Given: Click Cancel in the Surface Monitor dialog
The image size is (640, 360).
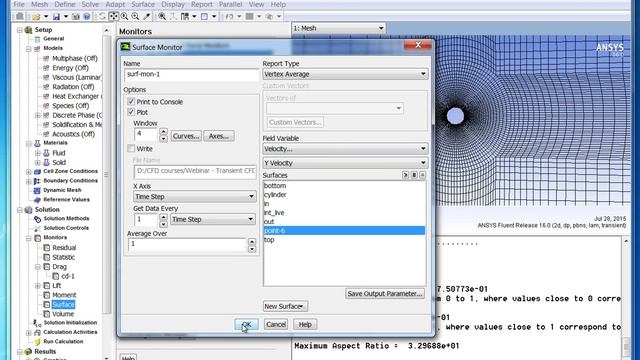Looking at the screenshot, I should pyautogui.click(x=276, y=324).
